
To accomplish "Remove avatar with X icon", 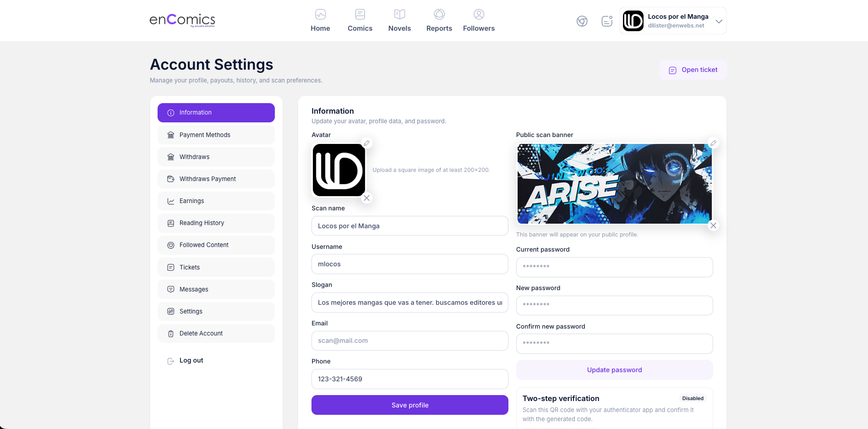I will pyautogui.click(x=366, y=198).
